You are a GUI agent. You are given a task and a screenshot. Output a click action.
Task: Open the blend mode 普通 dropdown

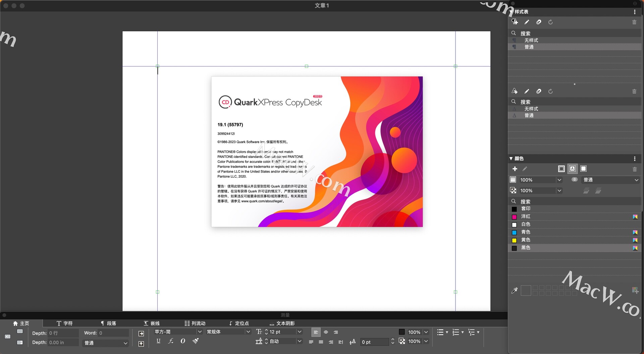[611, 180]
